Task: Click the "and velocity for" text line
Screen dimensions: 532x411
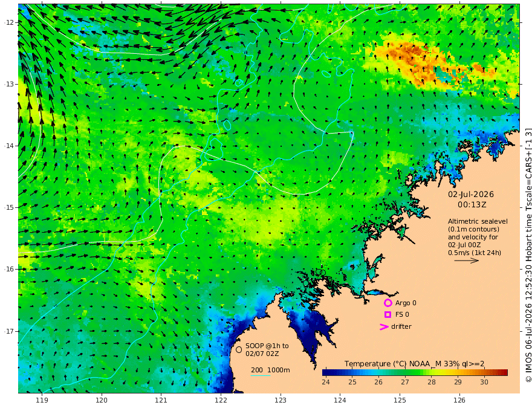Action: click(473, 237)
